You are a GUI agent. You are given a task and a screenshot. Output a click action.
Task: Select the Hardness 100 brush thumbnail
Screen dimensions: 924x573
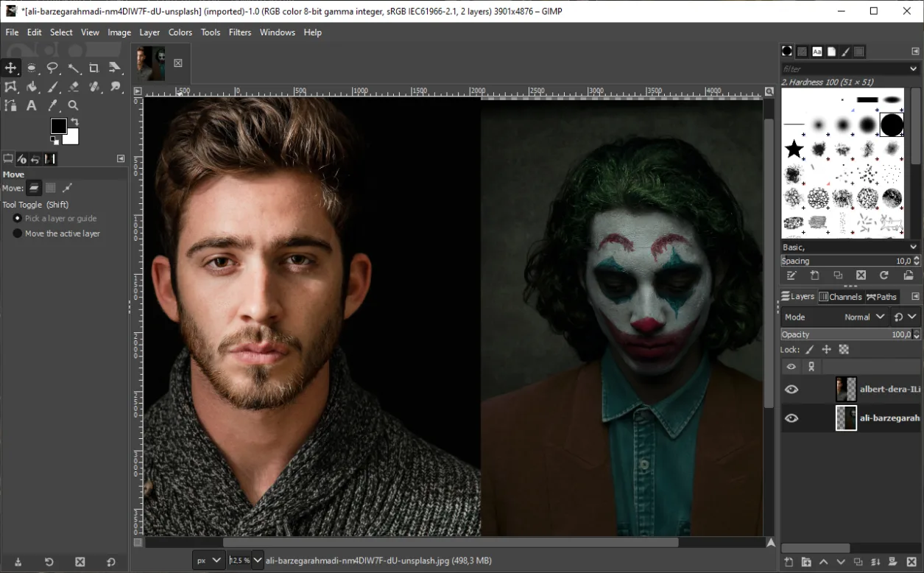coord(892,124)
